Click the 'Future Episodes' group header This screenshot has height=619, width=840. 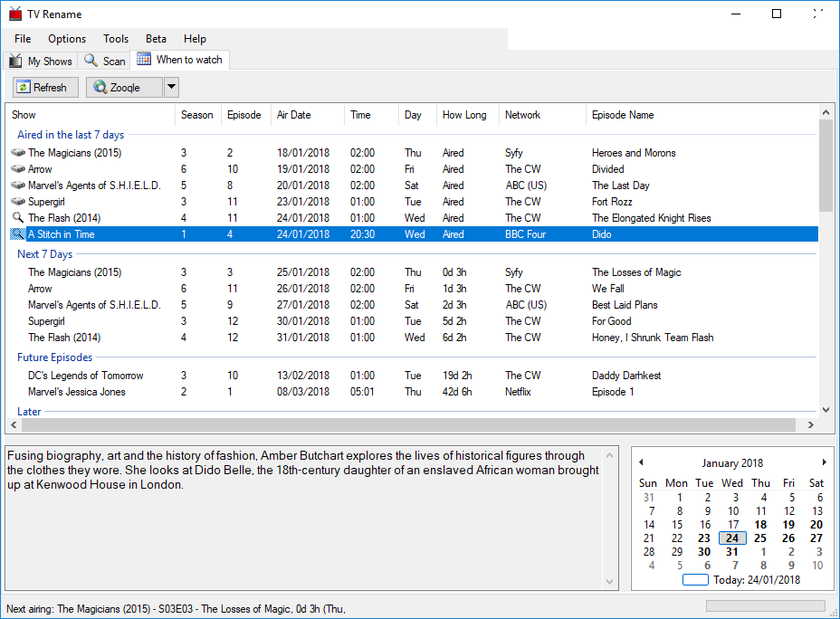(54, 357)
